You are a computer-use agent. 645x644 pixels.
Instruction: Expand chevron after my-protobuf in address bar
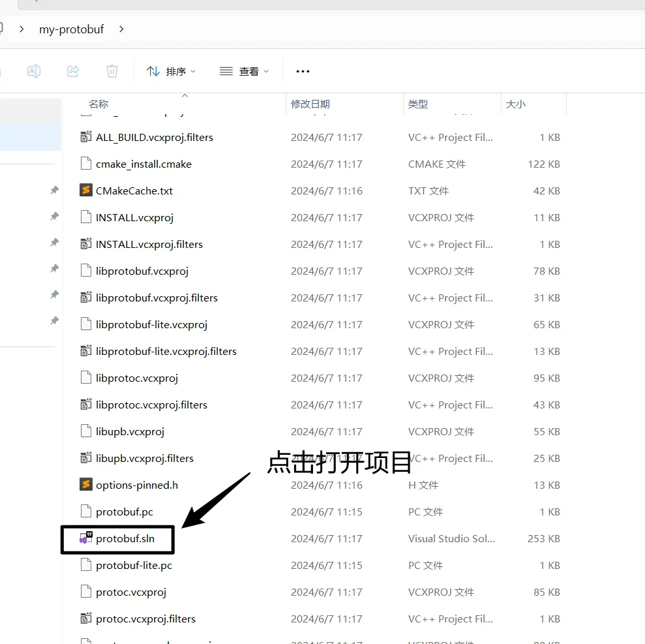tap(121, 29)
